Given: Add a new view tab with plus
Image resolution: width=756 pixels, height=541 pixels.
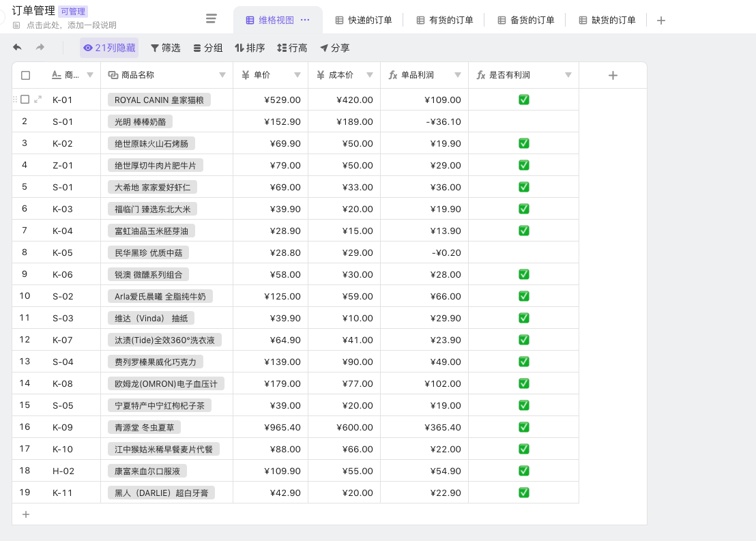Looking at the screenshot, I should pos(660,20).
